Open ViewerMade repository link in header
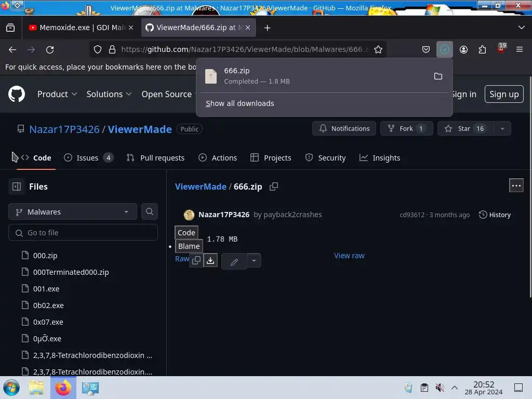 (140, 129)
